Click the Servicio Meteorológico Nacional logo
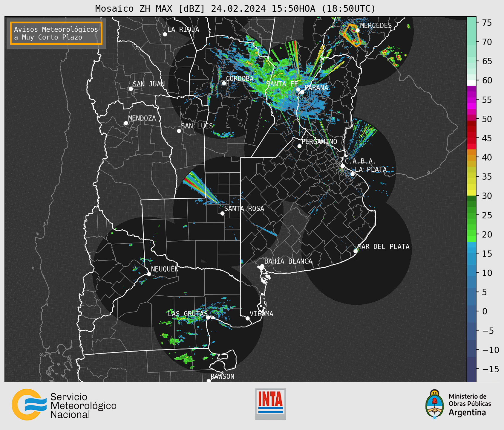The image size is (504, 430). 64,405
